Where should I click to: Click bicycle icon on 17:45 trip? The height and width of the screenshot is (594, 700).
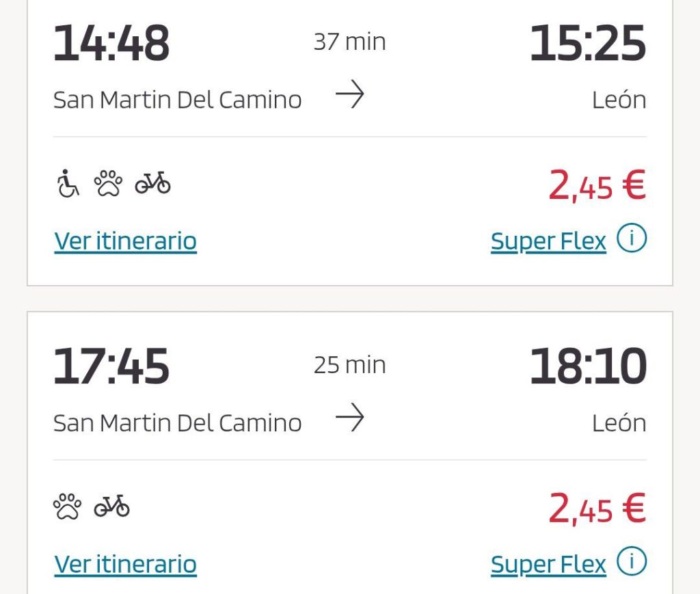(112, 506)
